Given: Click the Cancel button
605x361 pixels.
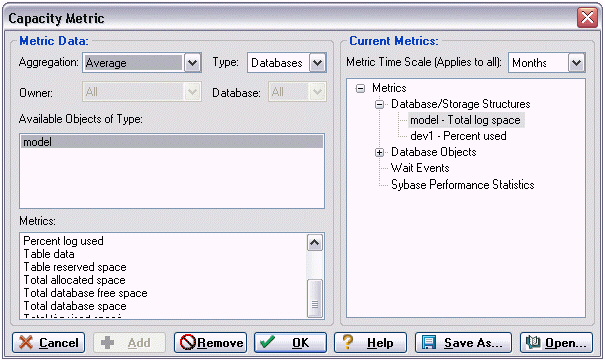Looking at the screenshot, I should tap(49, 342).
